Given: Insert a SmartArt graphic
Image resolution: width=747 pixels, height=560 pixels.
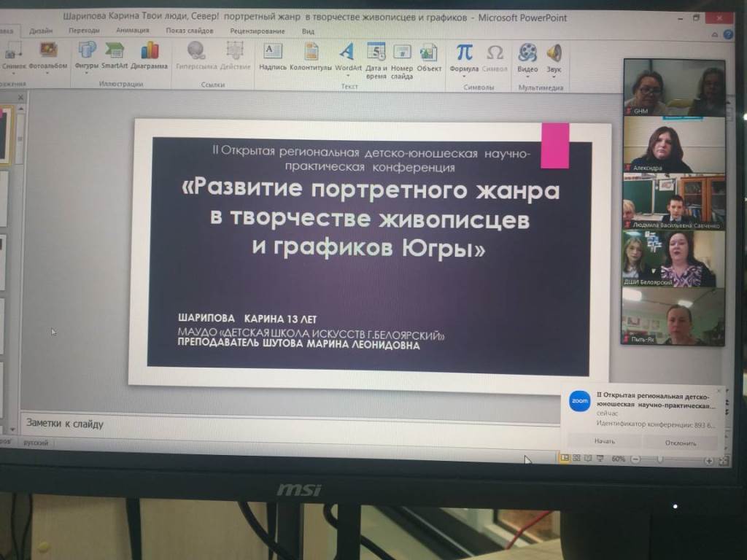Looking at the screenshot, I should coord(115,55).
